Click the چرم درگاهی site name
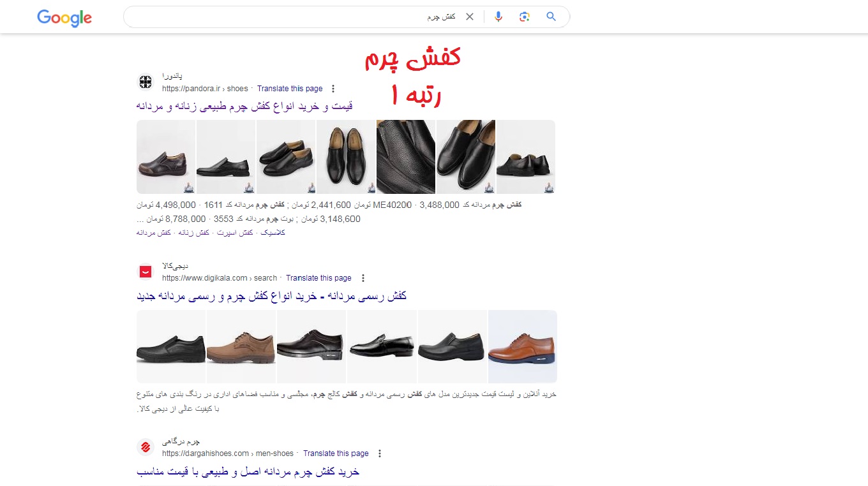Image resolution: width=868 pixels, height=486 pixels. (181, 441)
